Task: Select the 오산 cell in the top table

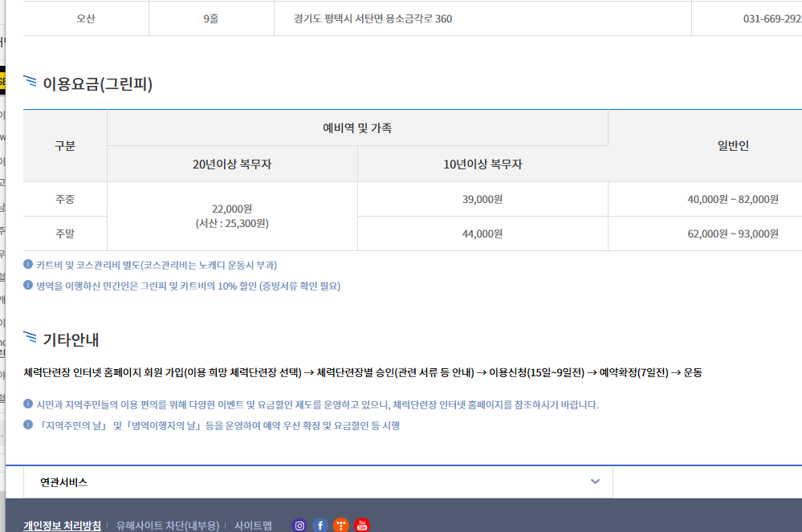Action: coord(84,18)
